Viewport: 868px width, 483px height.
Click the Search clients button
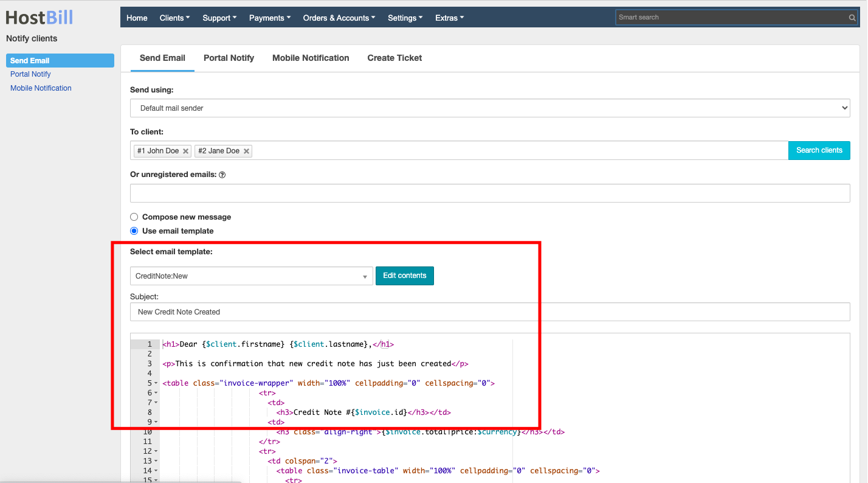click(x=819, y=150)
